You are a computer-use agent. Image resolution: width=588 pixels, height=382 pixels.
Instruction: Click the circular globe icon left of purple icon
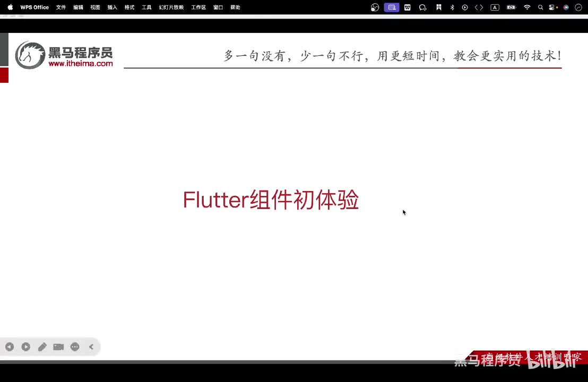point(375,7)
